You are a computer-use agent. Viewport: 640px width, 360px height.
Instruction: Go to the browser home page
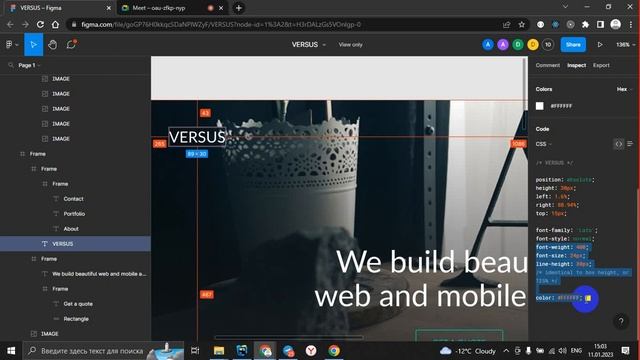[55, 24]
